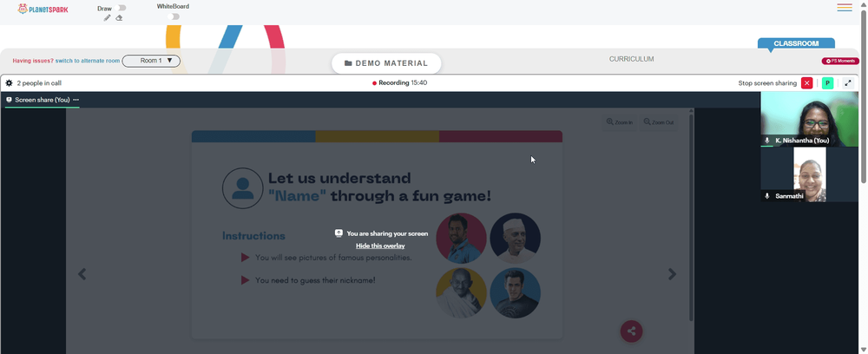The height and width of the screenshot is (354, 868).
Task: Click the actor portrait with blue background
Action: pyautogui.click(x=516, y=293)
